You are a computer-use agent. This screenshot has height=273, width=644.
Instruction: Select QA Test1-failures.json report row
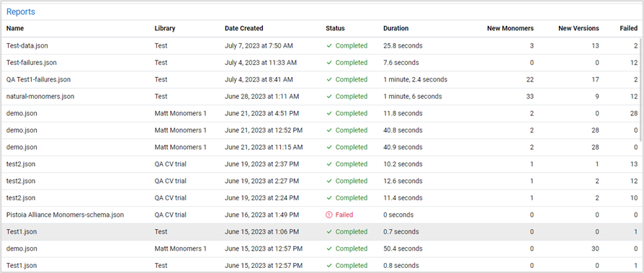pos(322,80)
